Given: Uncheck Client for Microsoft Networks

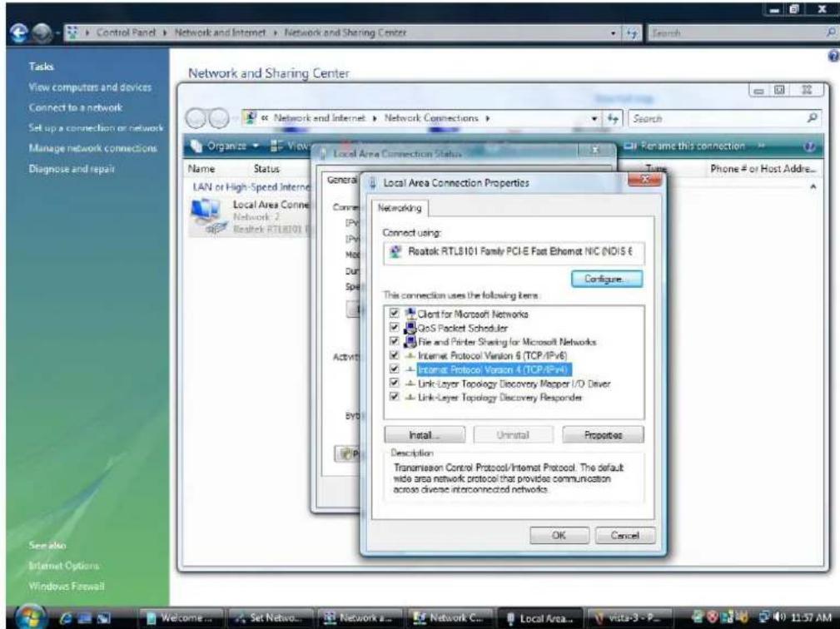Looking at the screenshot, I should 395,313.
